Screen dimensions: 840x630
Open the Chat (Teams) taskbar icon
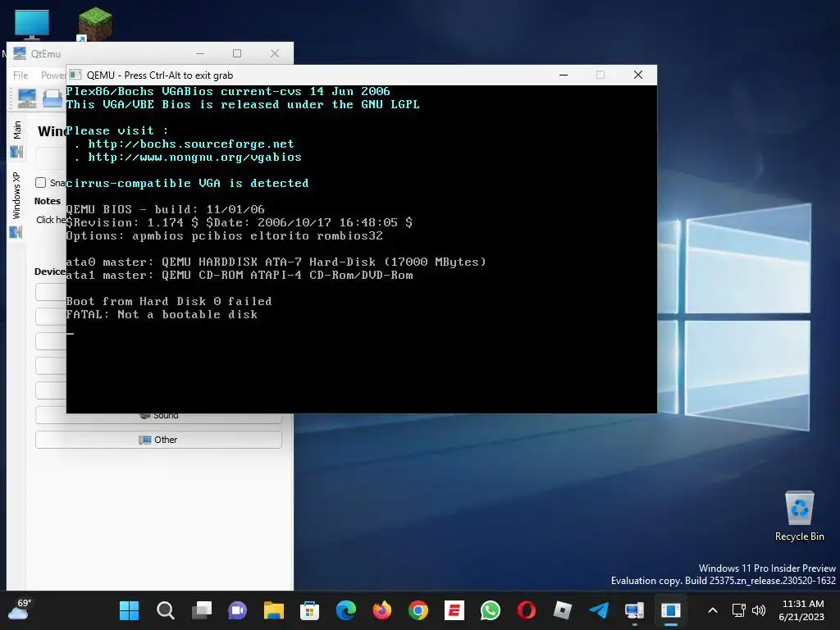[237, 610]
